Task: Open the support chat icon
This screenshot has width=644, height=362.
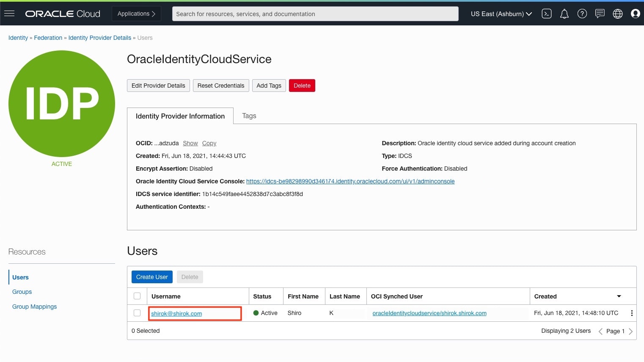Action: 600,14
